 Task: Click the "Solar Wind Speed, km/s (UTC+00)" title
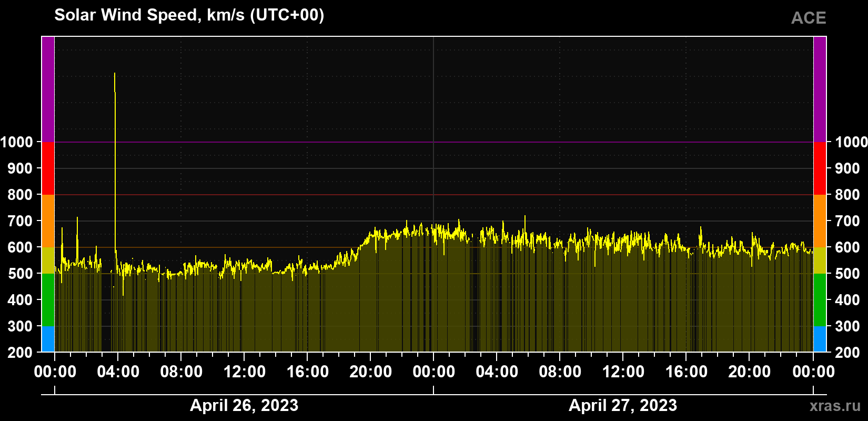pyautogui.click(x=189, y=15)
